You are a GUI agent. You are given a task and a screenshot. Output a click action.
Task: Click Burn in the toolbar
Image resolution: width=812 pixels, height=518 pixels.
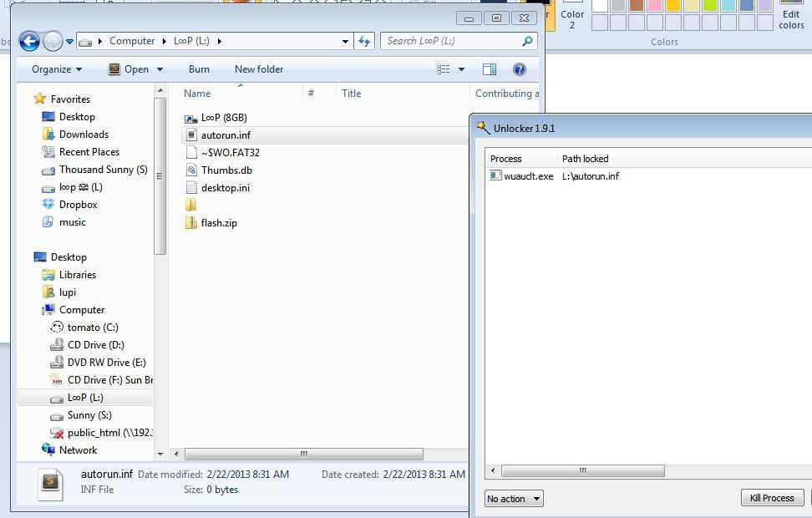(199, 69)
